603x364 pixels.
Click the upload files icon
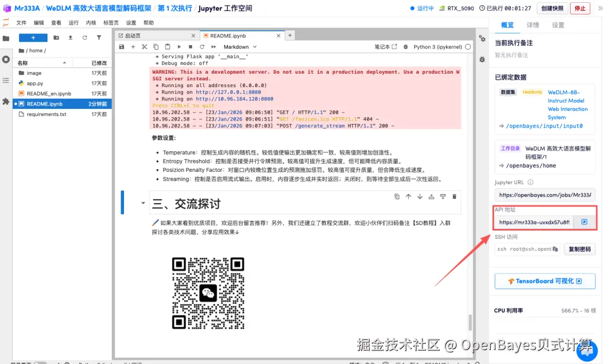coord(70,37)
